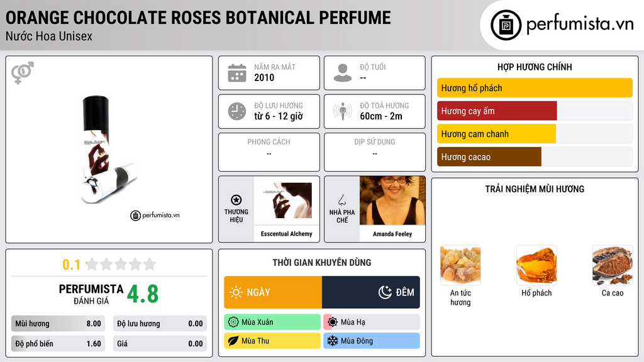Click the 'Trải nghiệm mùi hương' heading
The height and width of the screenshot is (362, 644).
pos(535,189)
